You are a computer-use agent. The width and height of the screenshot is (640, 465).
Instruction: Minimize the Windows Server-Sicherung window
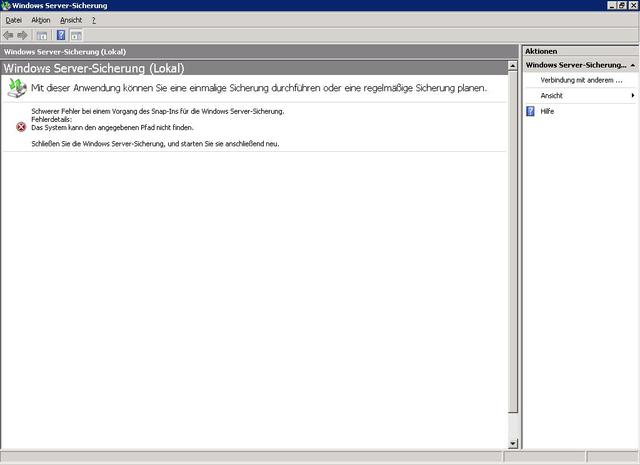click(x=612, y=5)
